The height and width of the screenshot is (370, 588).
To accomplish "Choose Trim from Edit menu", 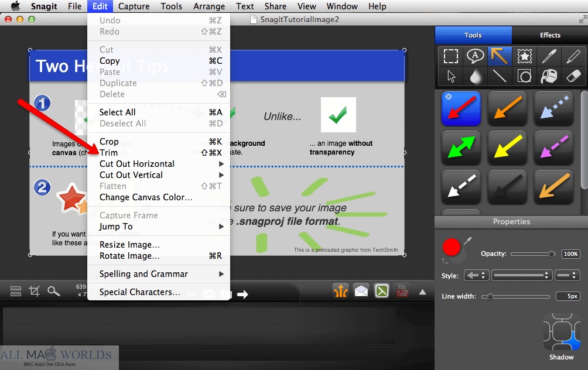I will 159,153.
